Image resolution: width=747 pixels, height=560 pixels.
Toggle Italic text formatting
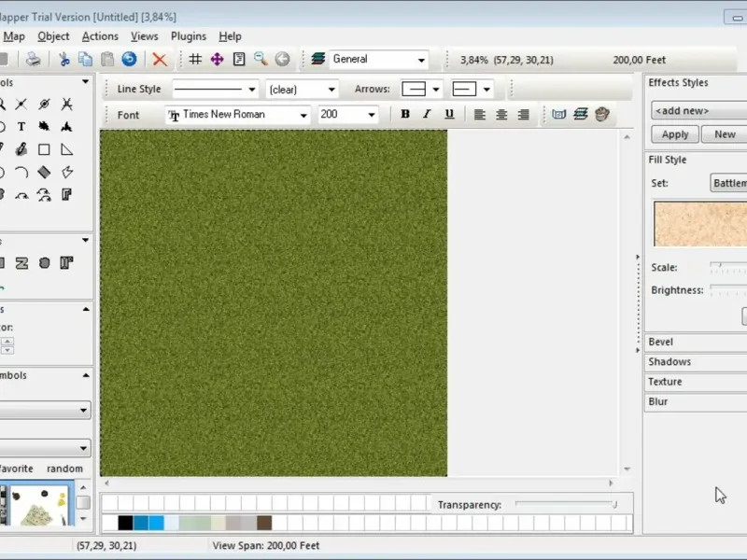427,114
